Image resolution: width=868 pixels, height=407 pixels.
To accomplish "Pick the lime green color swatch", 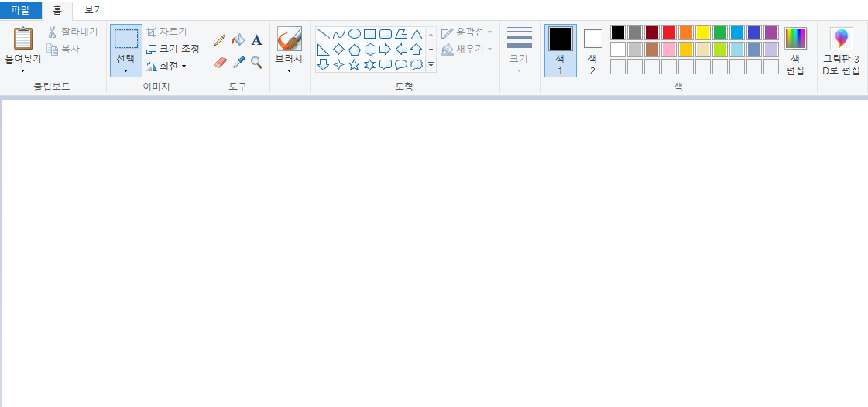I will click(720, 50).
